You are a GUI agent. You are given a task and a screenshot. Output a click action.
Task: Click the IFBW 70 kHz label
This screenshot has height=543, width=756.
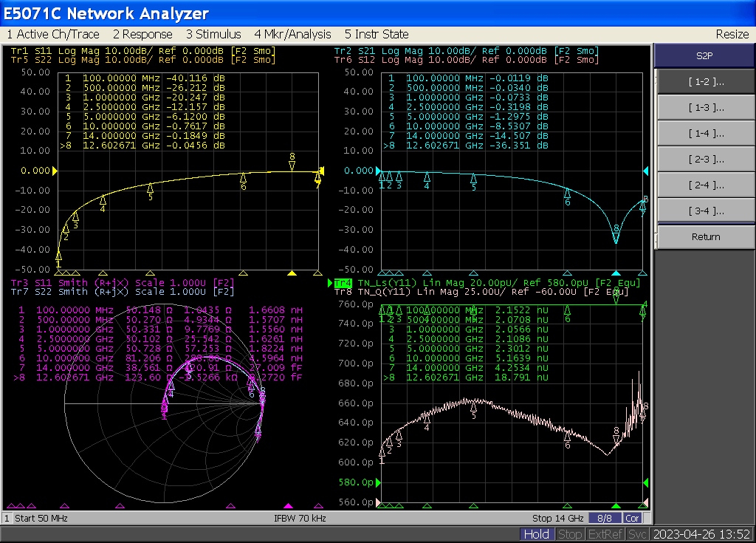(300, 519)
